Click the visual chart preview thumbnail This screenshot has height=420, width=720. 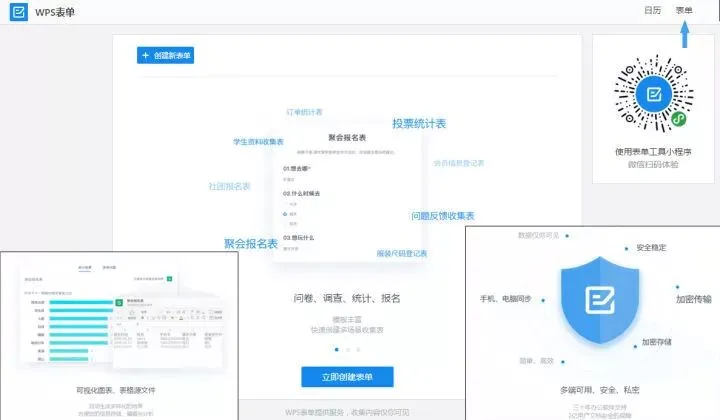tap(123, 317)
